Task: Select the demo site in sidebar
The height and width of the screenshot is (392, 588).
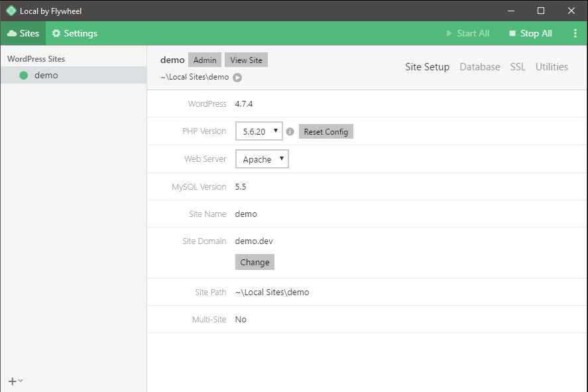Action: tap(74, 75)
